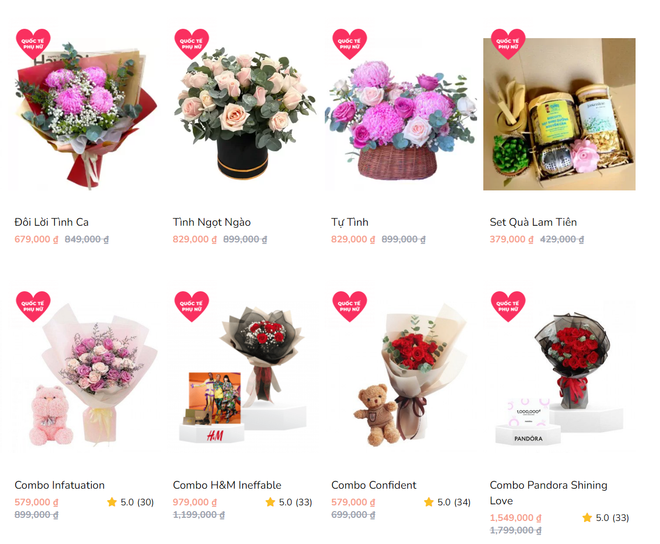Open Combo H&M Ineffable title link
The width and height of the screenshot is (660, 544).
pos(227,485)
